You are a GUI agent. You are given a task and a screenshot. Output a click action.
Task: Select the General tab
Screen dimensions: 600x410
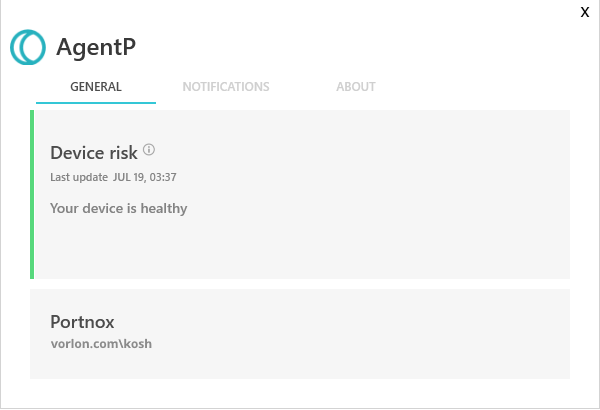(x=96, y=87)
